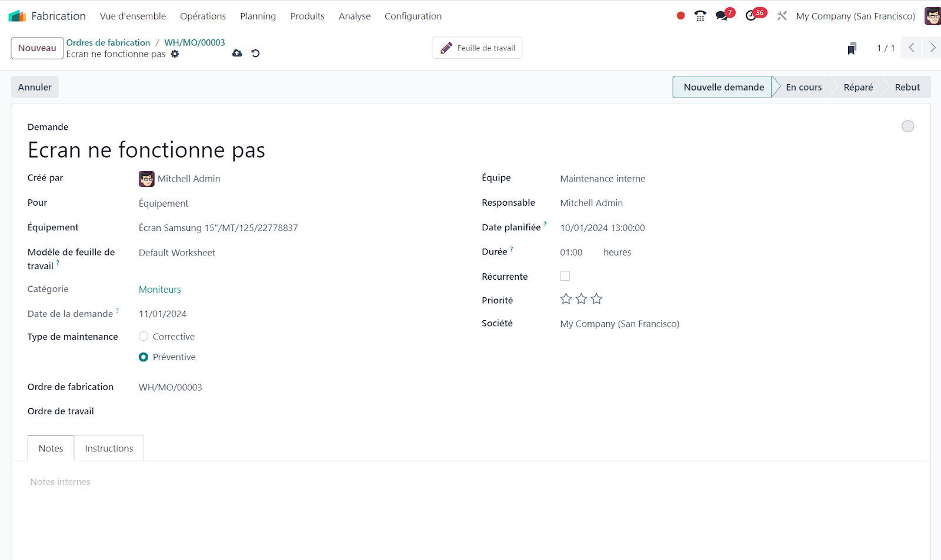The height and width of the screenshot is (560, 941).
Task: Click the discard changes undo icon
Action: click(x=255, y=53)
